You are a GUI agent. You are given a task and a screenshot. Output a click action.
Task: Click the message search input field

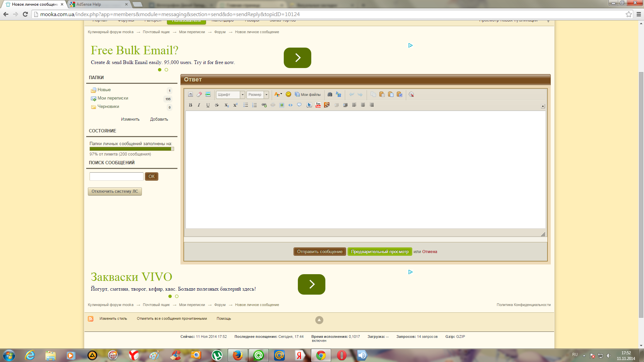coord(116,176)
